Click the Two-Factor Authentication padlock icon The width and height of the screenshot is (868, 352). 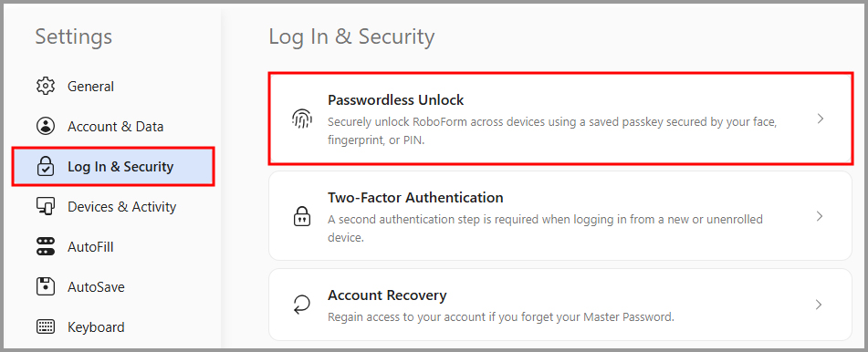click(302, 216)
